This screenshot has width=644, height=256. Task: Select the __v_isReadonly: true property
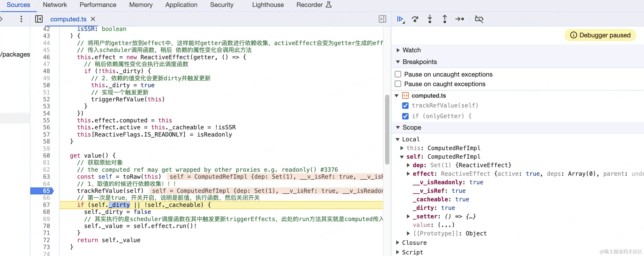coord(448,182)
